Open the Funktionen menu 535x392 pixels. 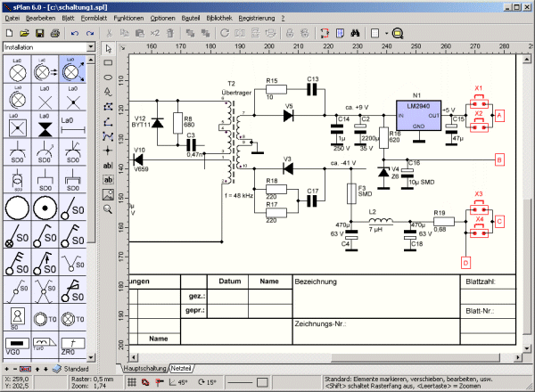tap(128, 19)
